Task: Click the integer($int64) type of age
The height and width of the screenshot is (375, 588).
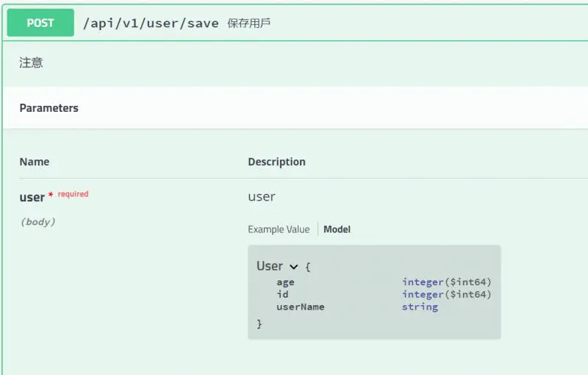Action: pos(446,282)
